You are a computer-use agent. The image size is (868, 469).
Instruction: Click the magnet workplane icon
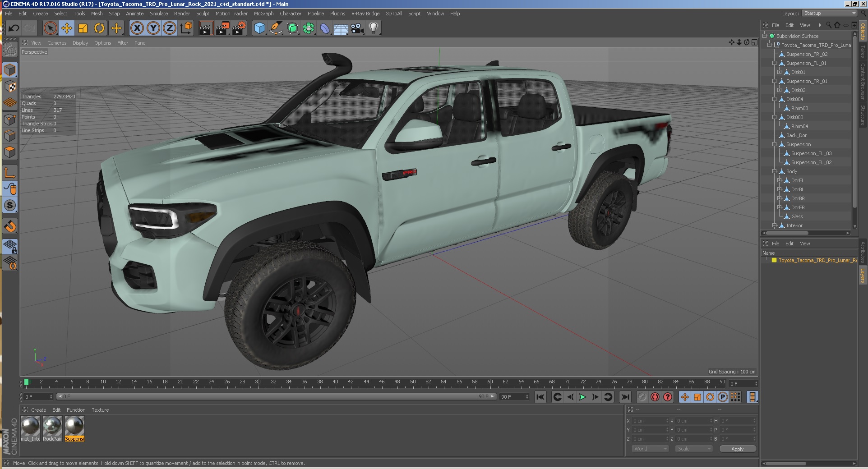coord(10,226)
